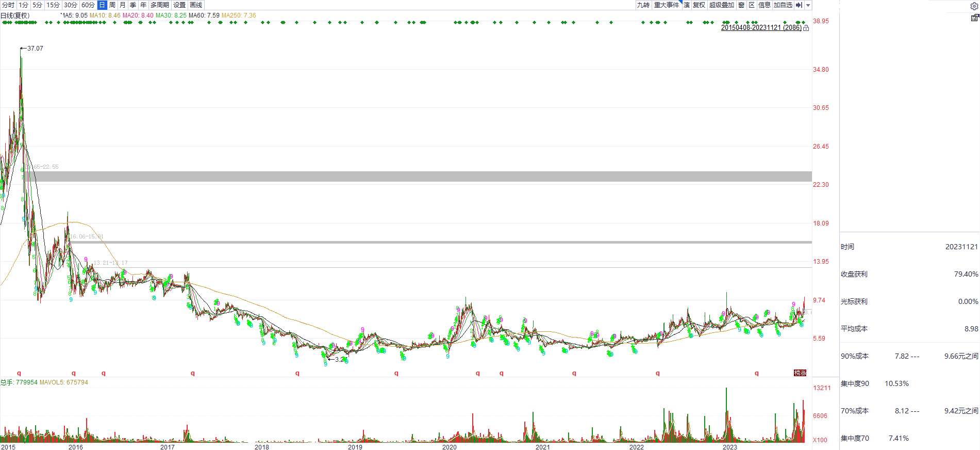Viewport: 980px width, 450px height.
Task: Click the 时间 value 20231121
Action: coord(961,247)
